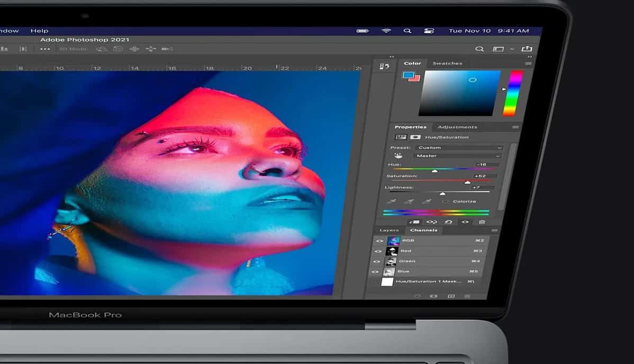Open the search icon in options bar
The width and height of the screenshot is (634, 364).
(x=479, y=49)
